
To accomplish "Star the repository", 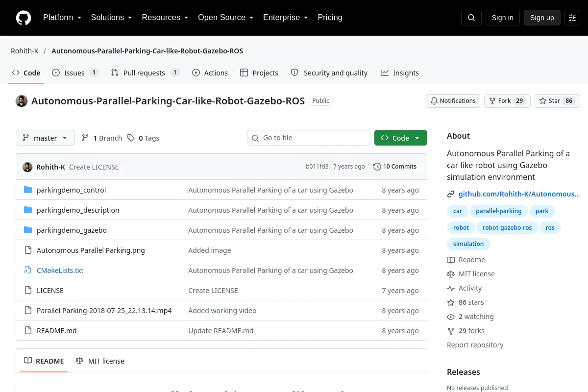I will pyautogui.click(x=557, y=101).
